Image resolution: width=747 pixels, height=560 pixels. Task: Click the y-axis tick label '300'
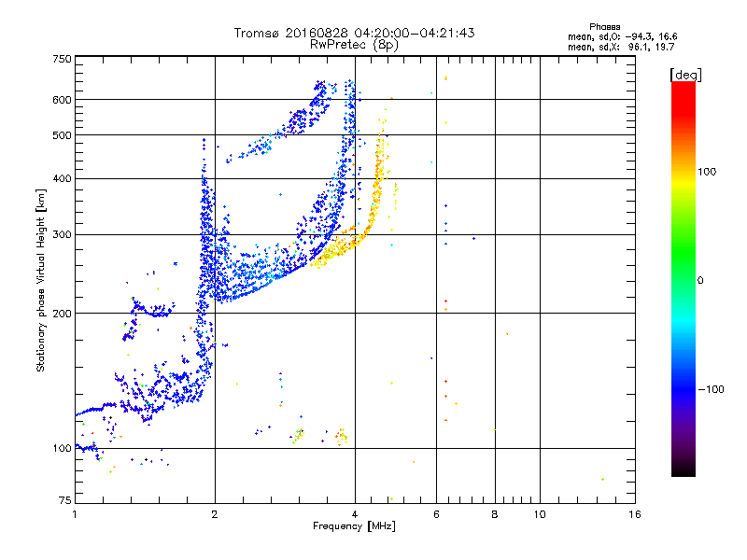tap(62, 235)
